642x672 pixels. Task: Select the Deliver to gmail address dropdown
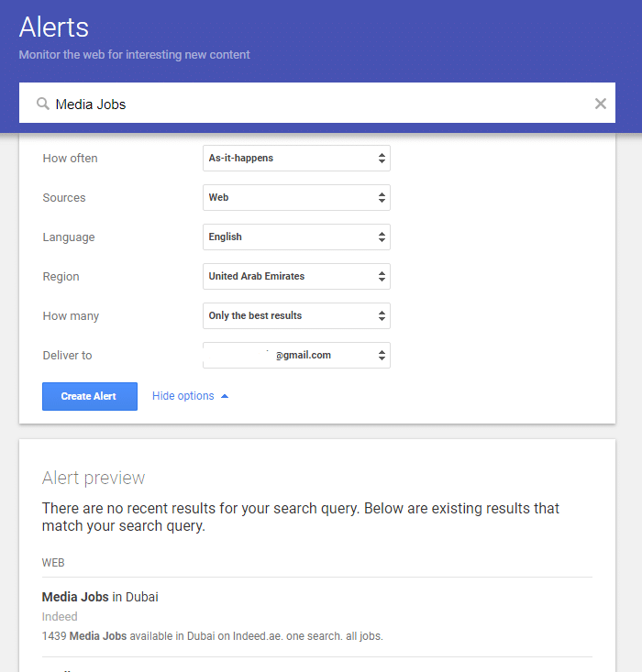click(x=296, y=355)
